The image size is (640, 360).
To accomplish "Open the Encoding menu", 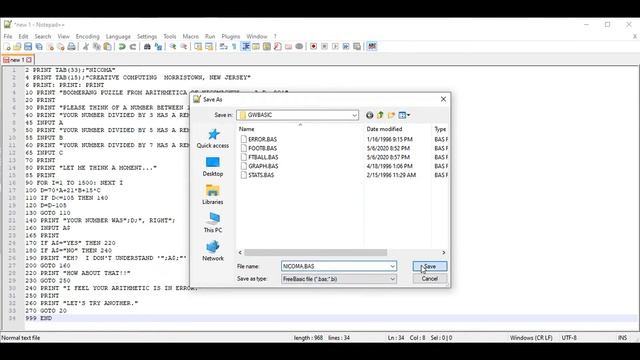I will 87,36.
